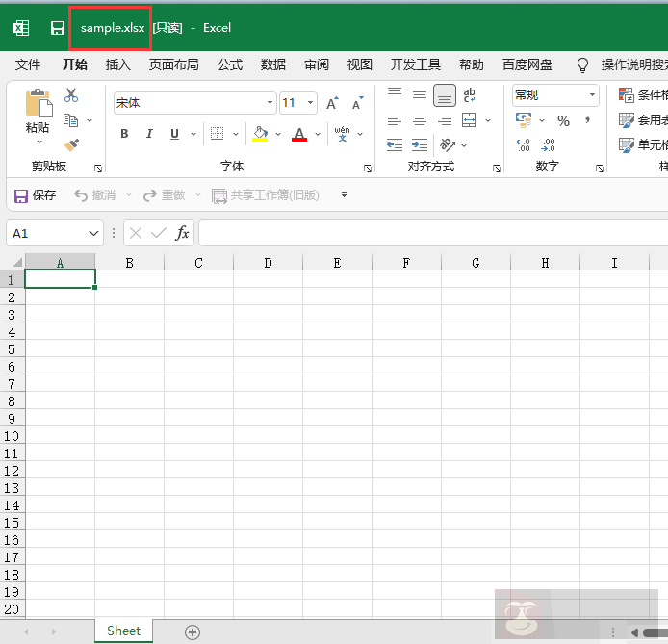The height and width of the screenshot is (644, 668).
Task: Toggle center horizontal alignment
Action: (x=420, y=120)
